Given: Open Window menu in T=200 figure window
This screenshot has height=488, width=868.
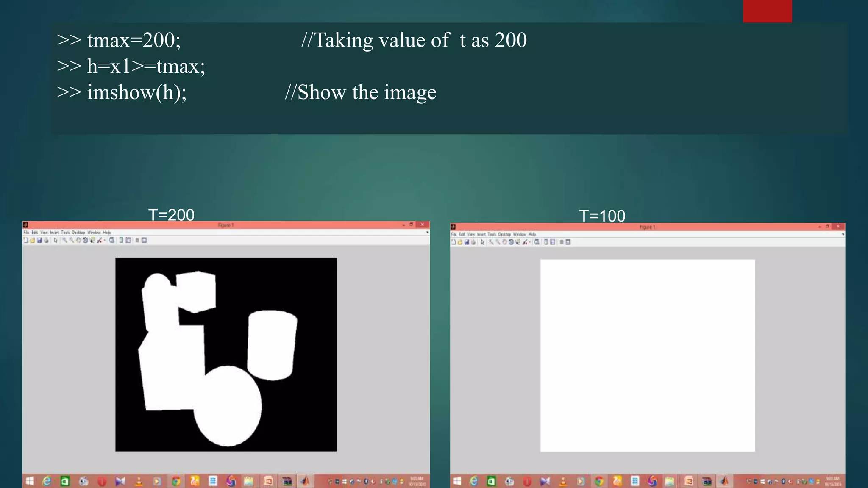Looking at the screenshot, I should (94, 232).
